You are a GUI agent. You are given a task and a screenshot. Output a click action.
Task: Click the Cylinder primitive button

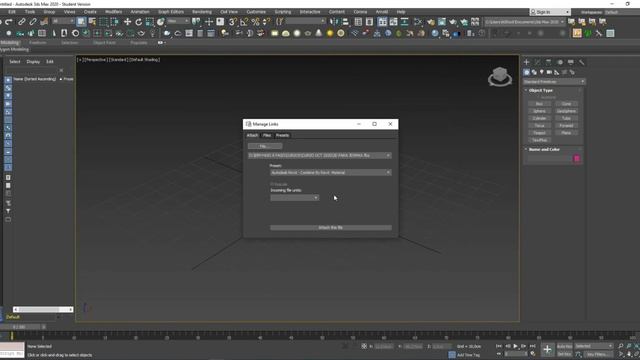539,118
